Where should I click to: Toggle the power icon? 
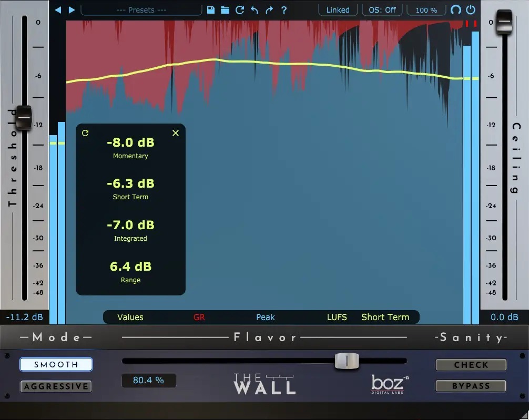471,9
